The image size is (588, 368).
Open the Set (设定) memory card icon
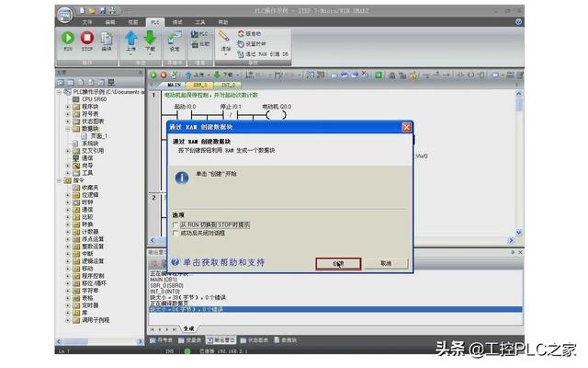click(175, 39)
